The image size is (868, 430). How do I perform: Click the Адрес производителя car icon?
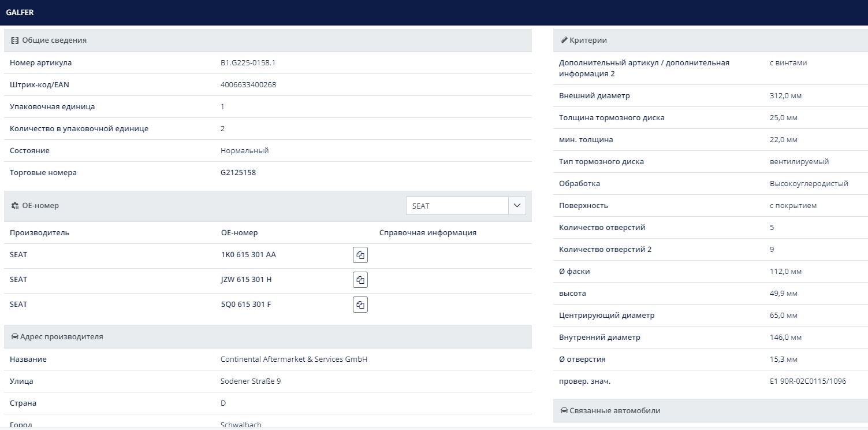[x=15, y=336]
